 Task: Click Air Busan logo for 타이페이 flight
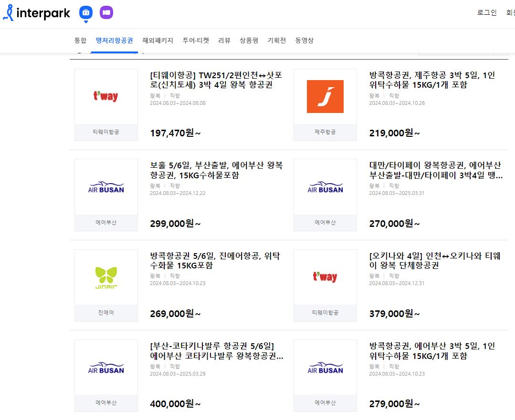tap(325, 187)
